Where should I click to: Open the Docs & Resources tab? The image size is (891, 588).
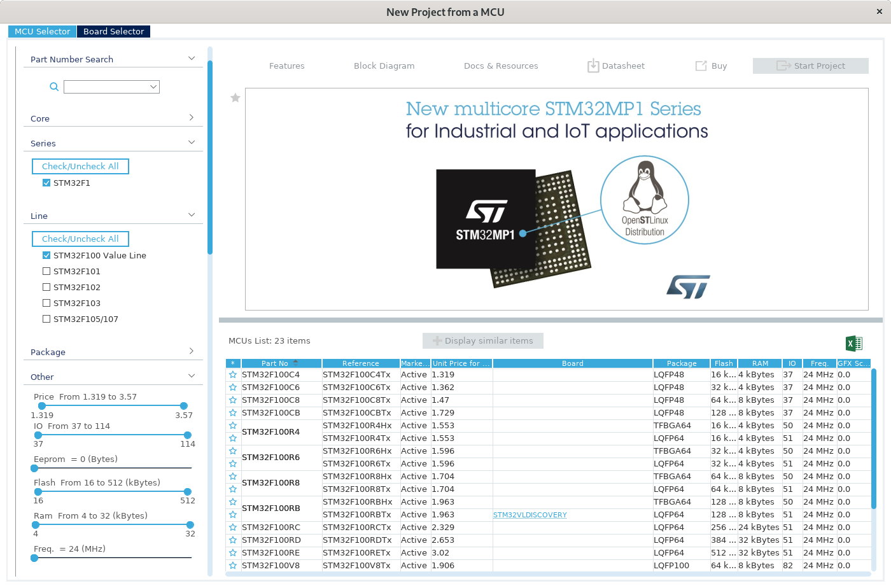point(501,66)
